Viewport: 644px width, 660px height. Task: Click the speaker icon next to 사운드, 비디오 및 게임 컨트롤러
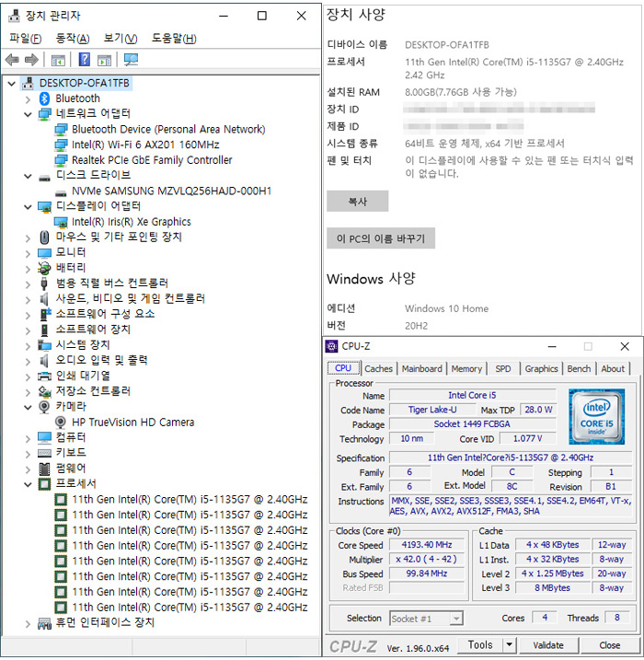click(44, 299)
